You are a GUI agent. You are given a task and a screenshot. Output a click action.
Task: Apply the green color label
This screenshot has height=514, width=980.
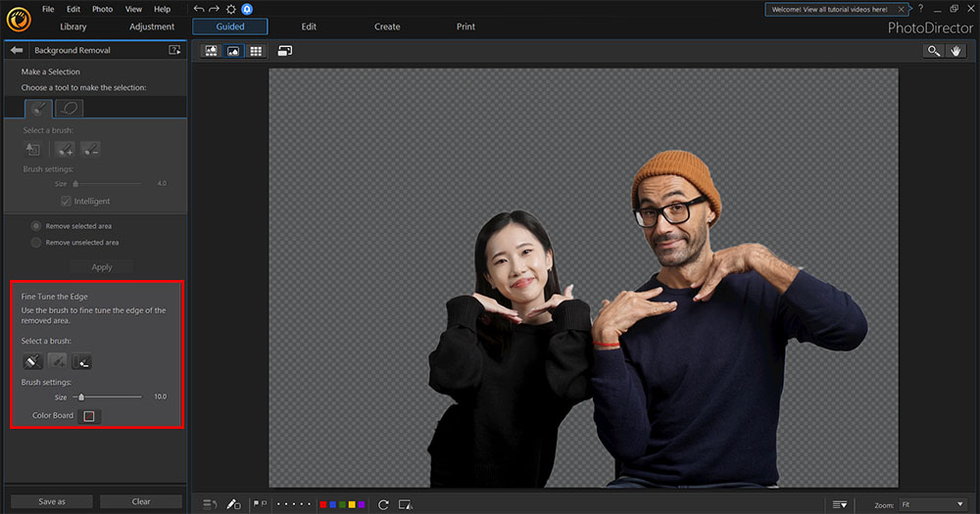click(x=342, y=504)
